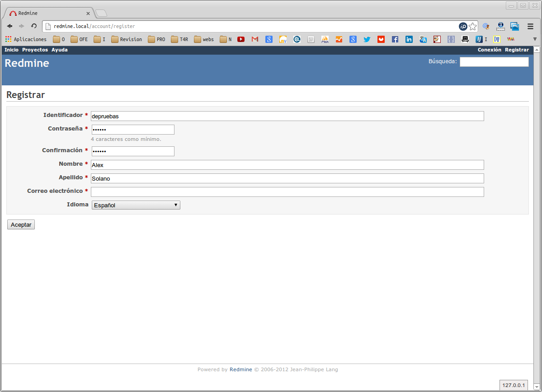Focus the Correo electrónico input field
Image resolution: width=542 pixels, height=392 pixels.
tap(287, 191)
